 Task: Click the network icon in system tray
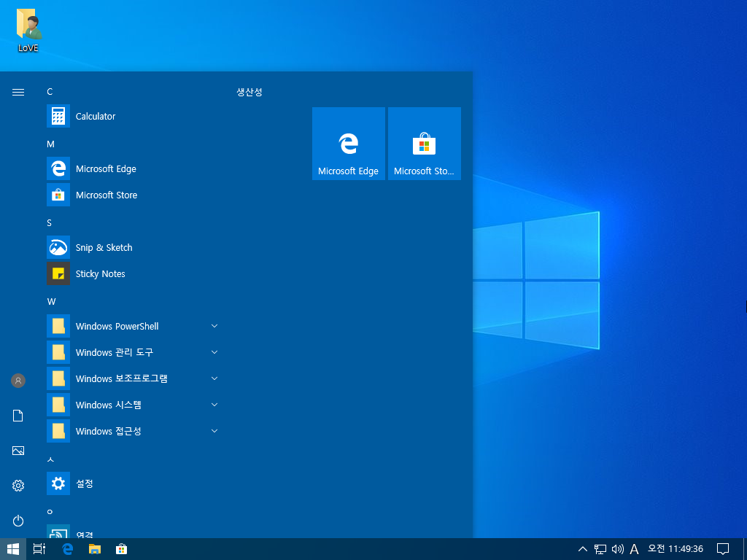click(600, 549)
